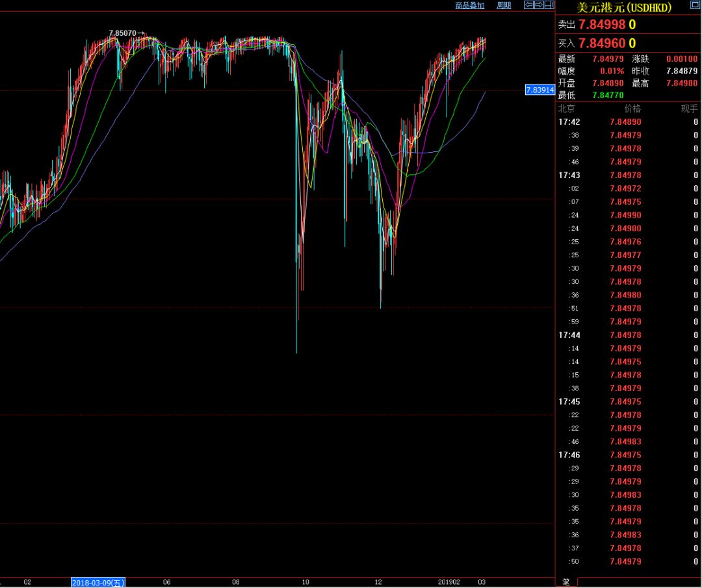Click the 201902 axis label
Screen dimensions: 702x588
(448, 582)
